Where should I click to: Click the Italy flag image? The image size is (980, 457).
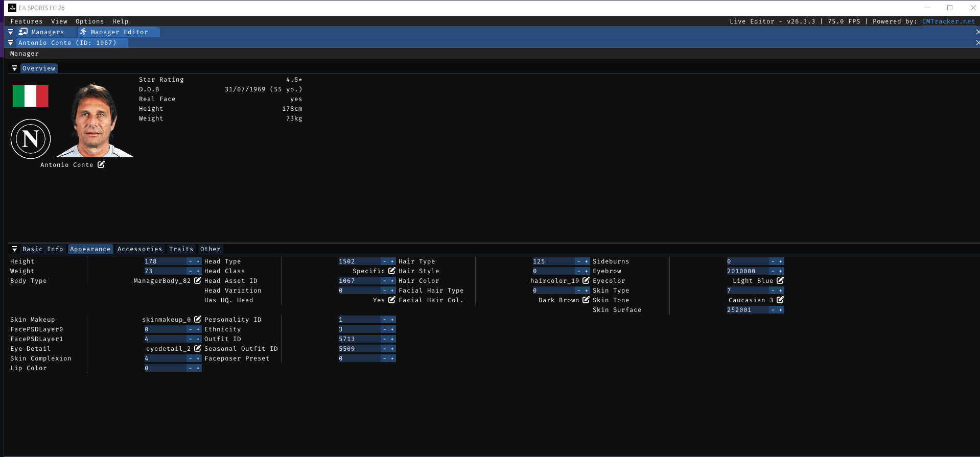31,96
